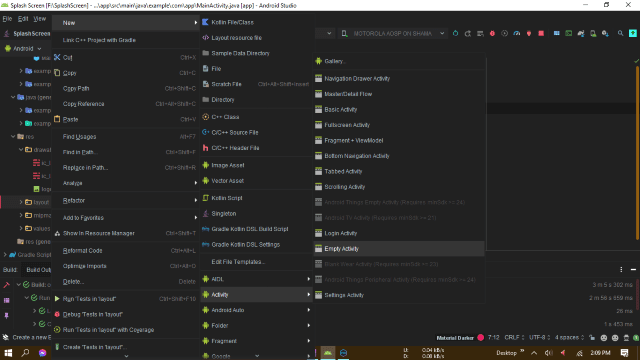Click the profiler gauge icon in toolbar
Viewport: 640px width, 360px height.
(x=517, y=33)
